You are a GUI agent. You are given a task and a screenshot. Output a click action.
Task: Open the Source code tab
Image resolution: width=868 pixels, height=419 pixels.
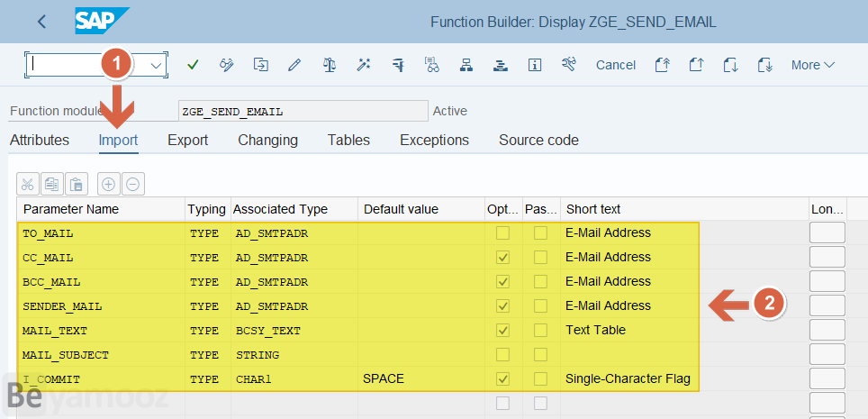click(538, 141)
